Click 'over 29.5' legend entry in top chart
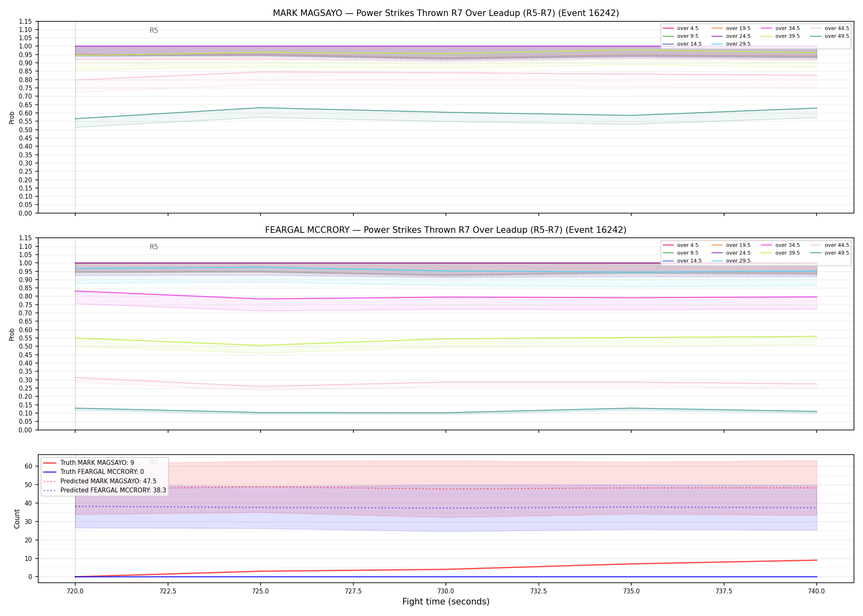This screenshot has width=863, height=616. pos(731,44)
